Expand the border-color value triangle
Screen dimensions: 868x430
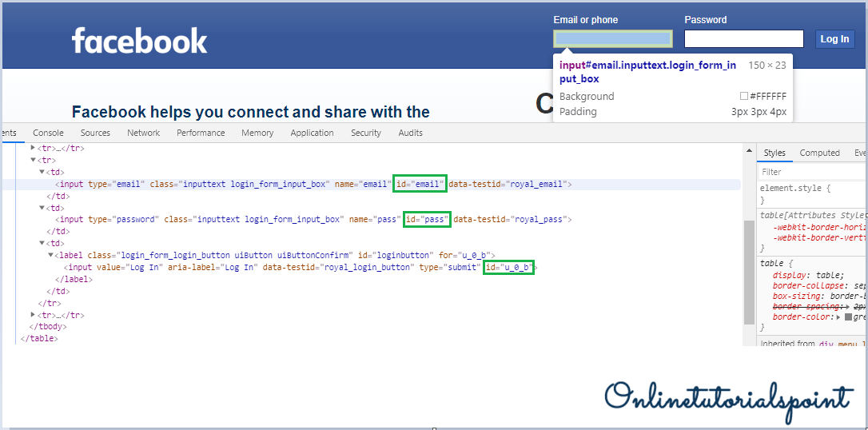[x=838, y=317]
